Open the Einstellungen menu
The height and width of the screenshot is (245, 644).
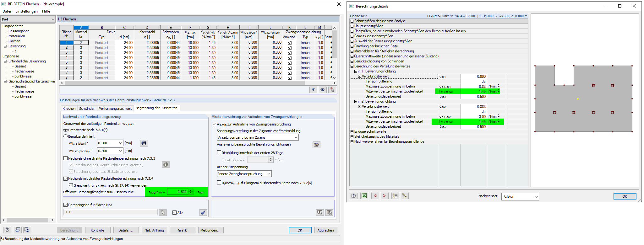click(x=26, y=11)
